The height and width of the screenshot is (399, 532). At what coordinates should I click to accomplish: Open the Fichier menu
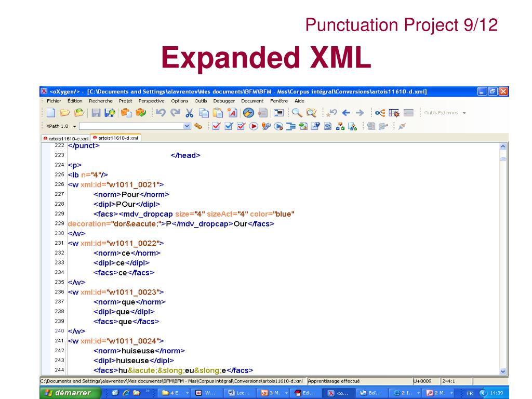(x=54, y=101)
